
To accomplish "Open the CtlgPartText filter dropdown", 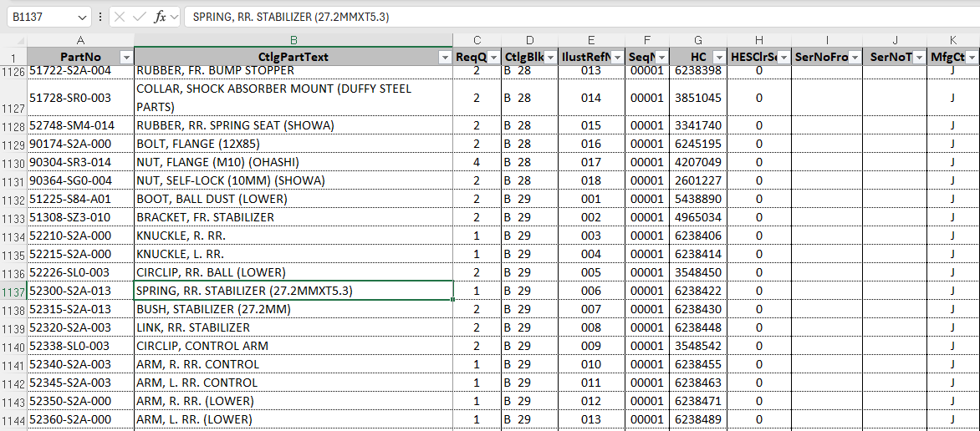I will [x=445, y=57].
